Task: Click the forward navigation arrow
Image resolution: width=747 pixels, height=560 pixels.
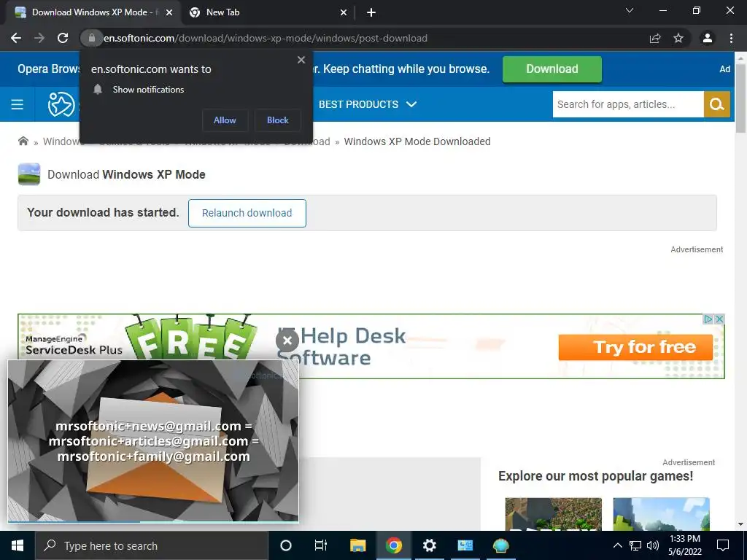Action: point(39,38)
